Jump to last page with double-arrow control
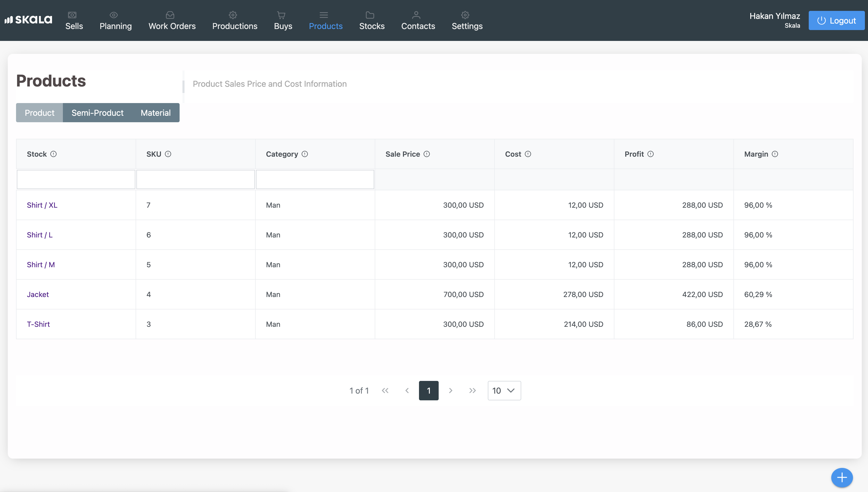The width and height of the screenshot is (868, 492). pos(472,390)
